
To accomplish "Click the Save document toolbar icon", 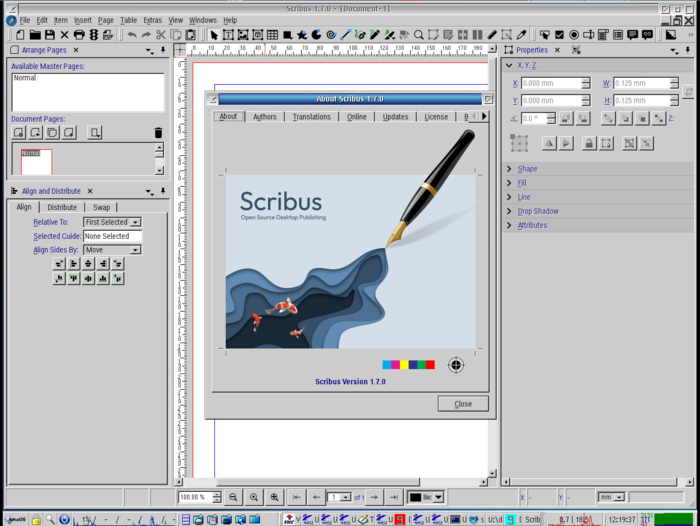I will pyautogui.click(x=49, y=35).
